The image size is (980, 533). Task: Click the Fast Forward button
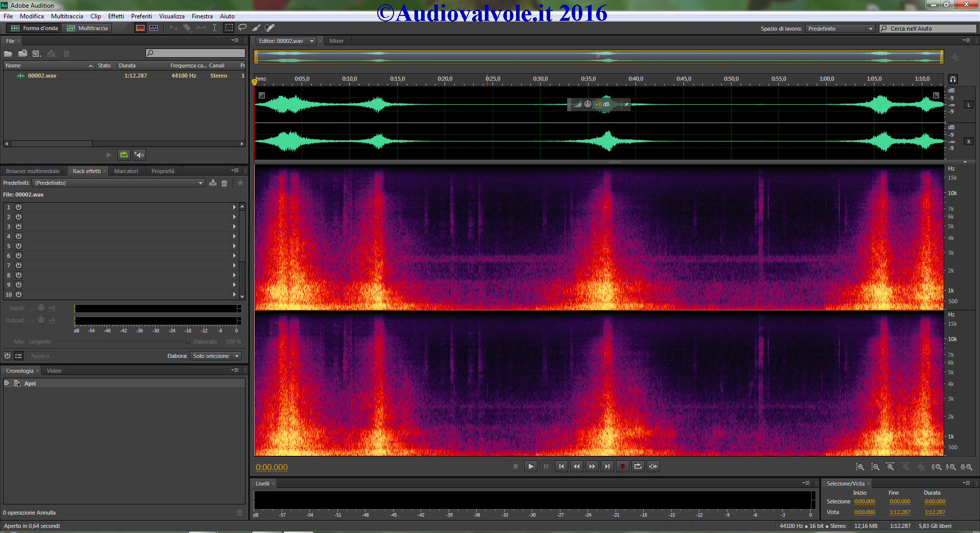(x=592, y=466)
